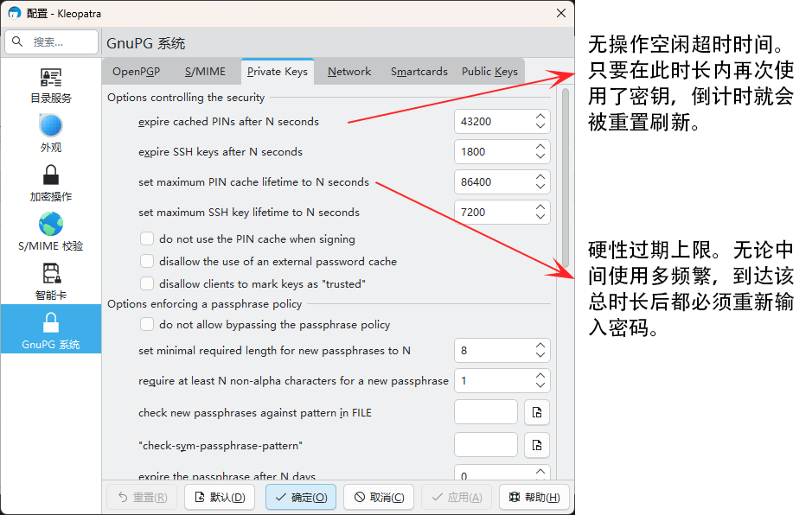
Task: Increase minimal passphrase length spinner
Action: (540, 346)
